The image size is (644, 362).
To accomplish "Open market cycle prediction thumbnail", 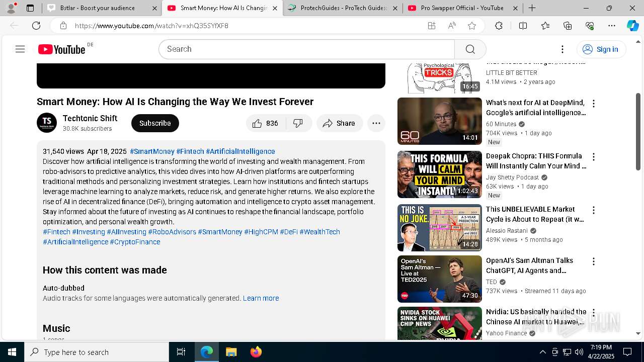I will pos(439,228).
